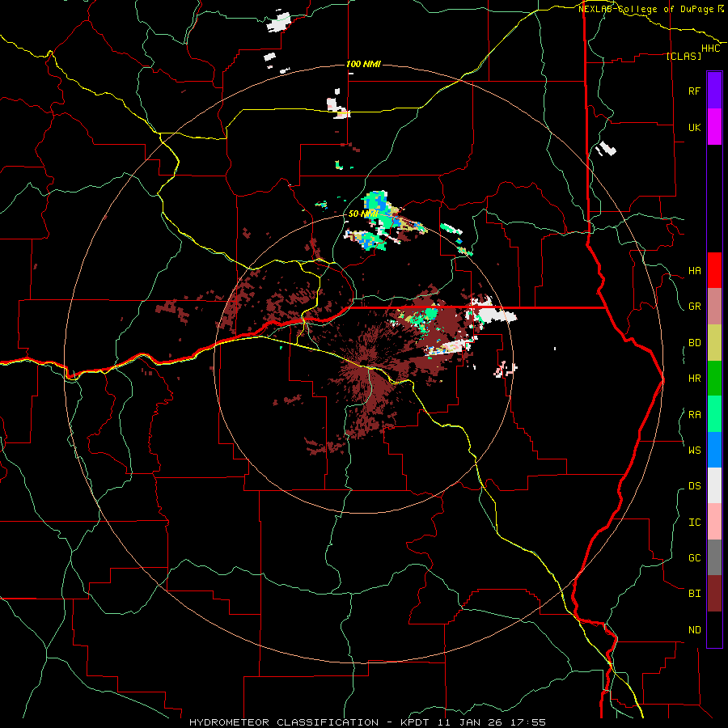Click the [CLAS] units label
Viewport: 728px width, 728px height.
click(x=684, y=56)
